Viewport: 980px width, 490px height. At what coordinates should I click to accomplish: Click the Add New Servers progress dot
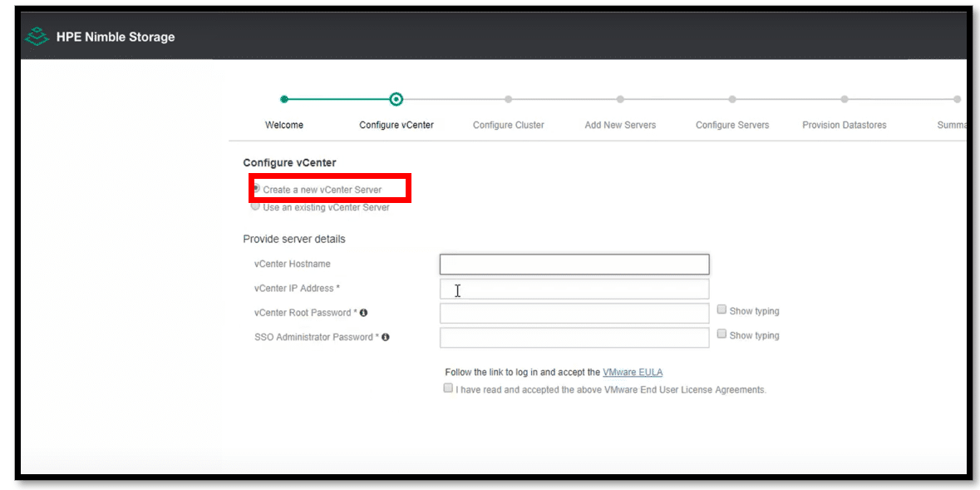(620, 99)
